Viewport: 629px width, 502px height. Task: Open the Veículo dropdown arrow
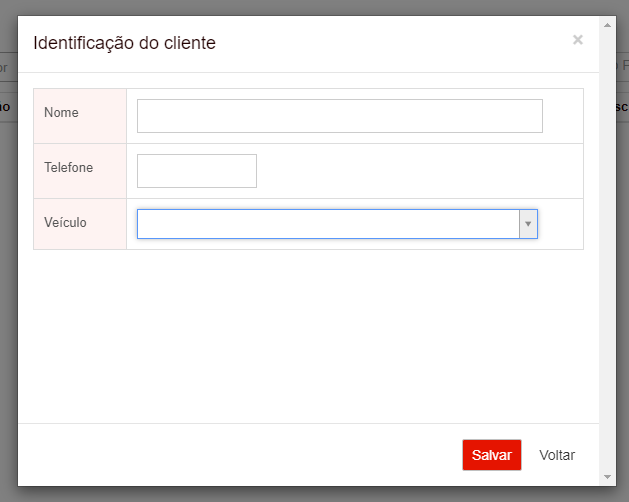tap(528, 224)
